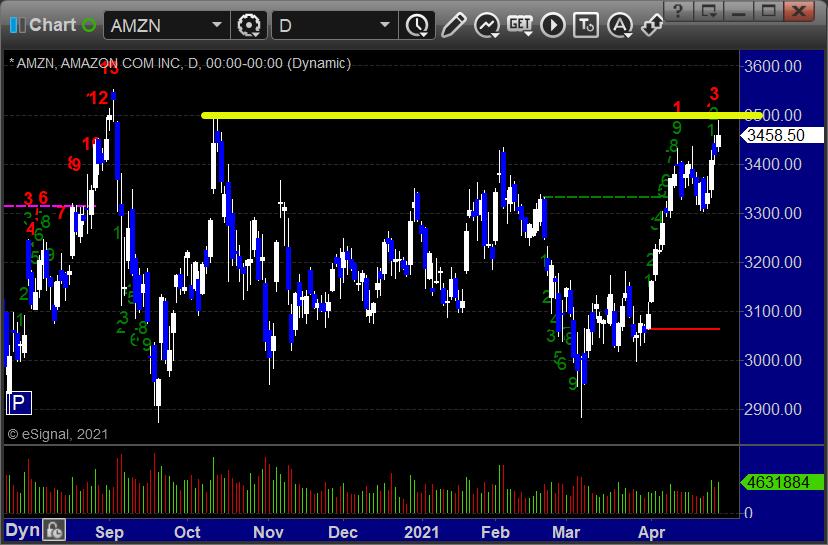Open the circled A auto-scale menu
This screenshot has height=545, width=828.
[x=620, y=25]
